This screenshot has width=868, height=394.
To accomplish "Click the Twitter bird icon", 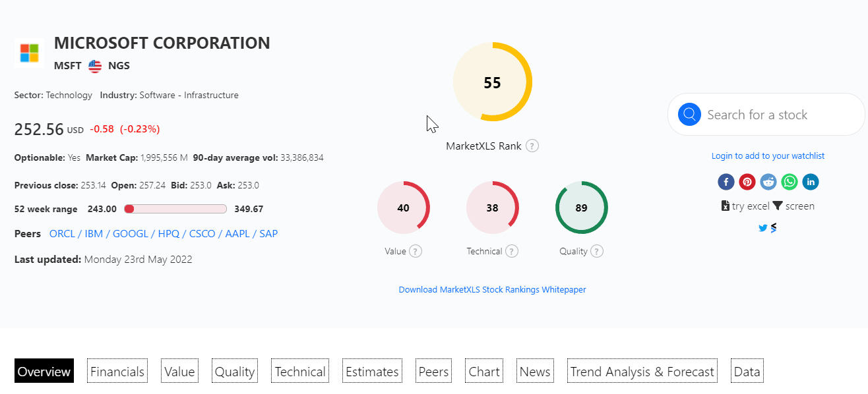I will tap(763, 228).
